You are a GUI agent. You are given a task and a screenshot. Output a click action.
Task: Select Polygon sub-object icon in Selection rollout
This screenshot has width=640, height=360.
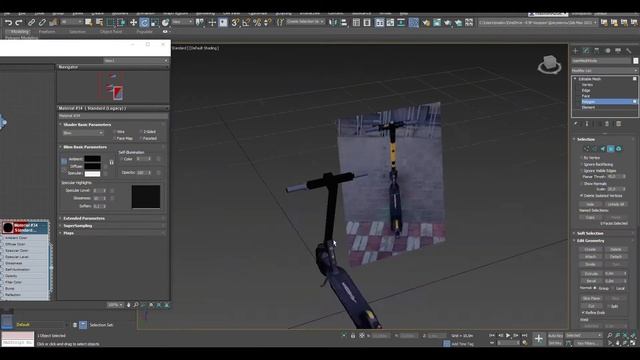click(611, 149)
